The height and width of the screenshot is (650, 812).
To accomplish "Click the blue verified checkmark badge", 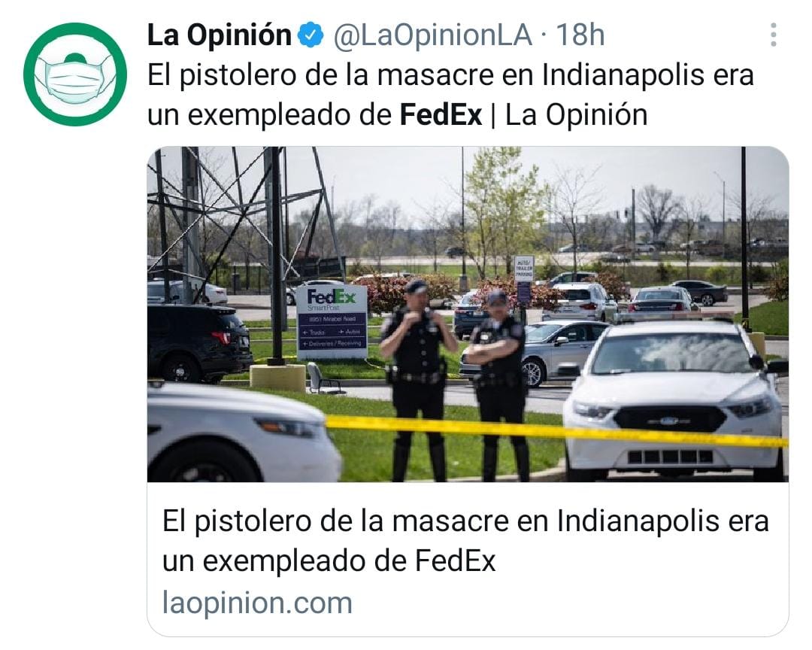I will [311, 35].
